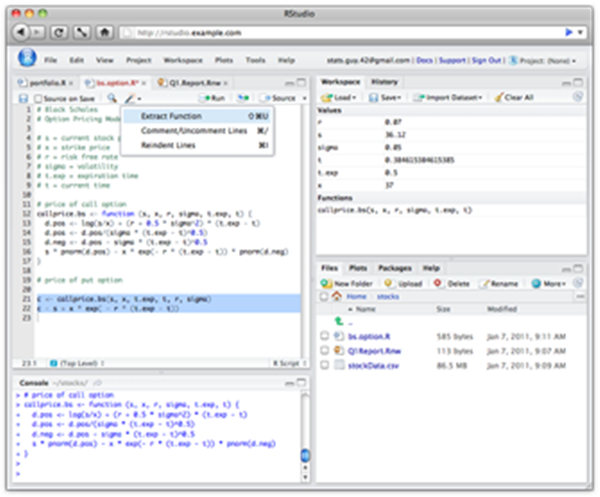Click the Sign Out link
This screenshot has width=600, height=497.
coord(486,60)
